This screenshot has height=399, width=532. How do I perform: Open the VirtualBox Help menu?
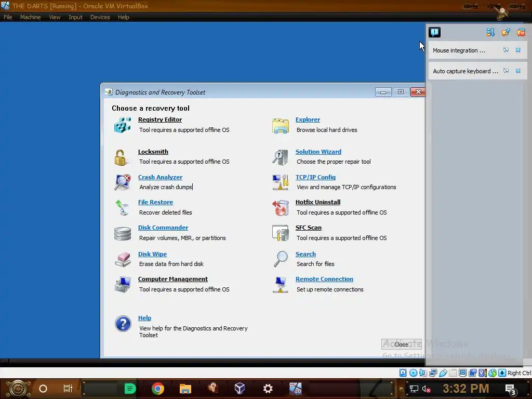[123, 17]
